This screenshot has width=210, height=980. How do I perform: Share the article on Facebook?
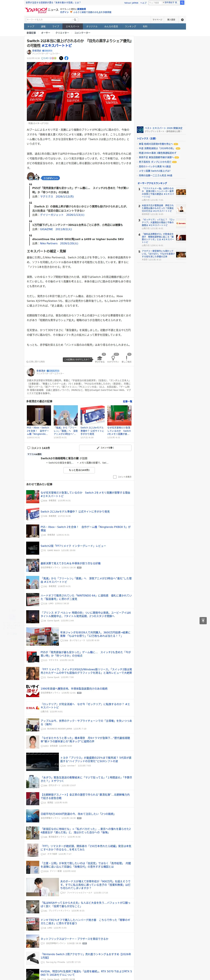(x=66, y=58)
